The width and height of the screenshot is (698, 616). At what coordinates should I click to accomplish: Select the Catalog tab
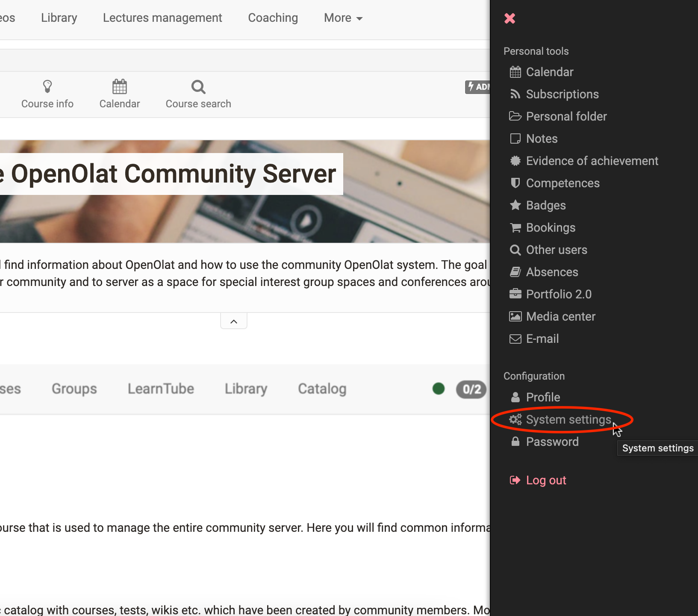point(322,389)
